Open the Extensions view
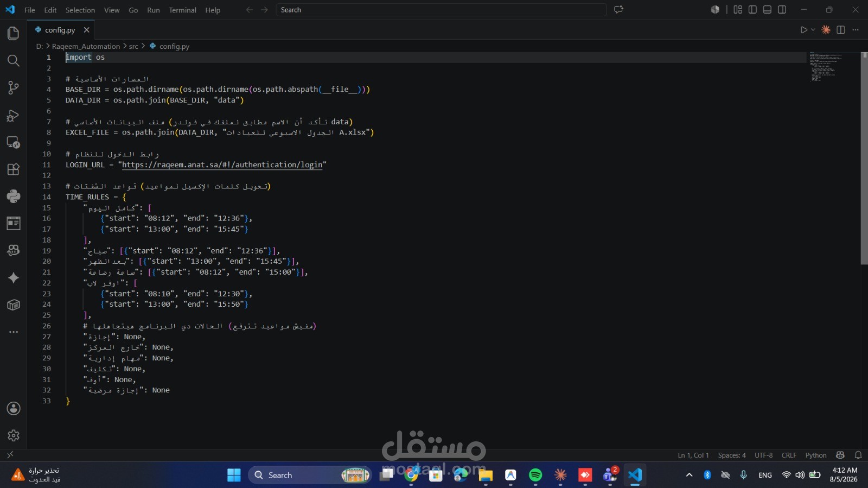The image size is (868, 488). click(x=14, y=169)
